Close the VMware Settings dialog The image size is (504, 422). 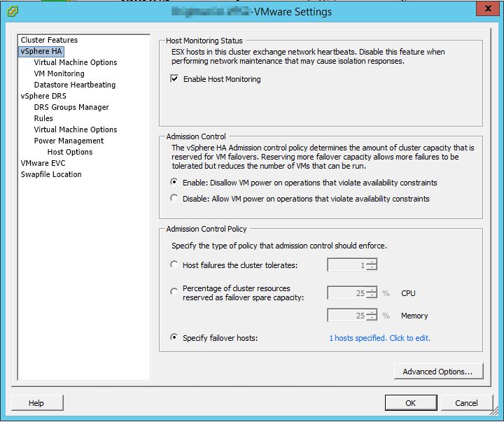488,8
